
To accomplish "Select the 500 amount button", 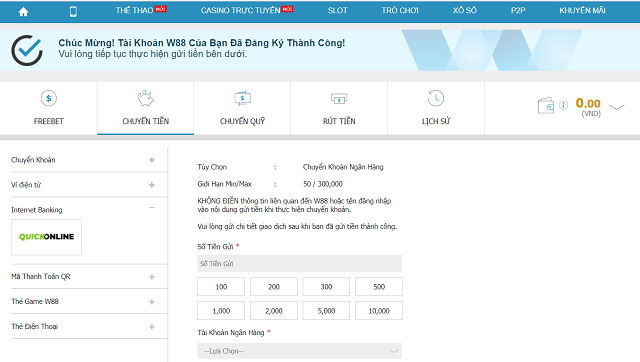I will (379, 287).
